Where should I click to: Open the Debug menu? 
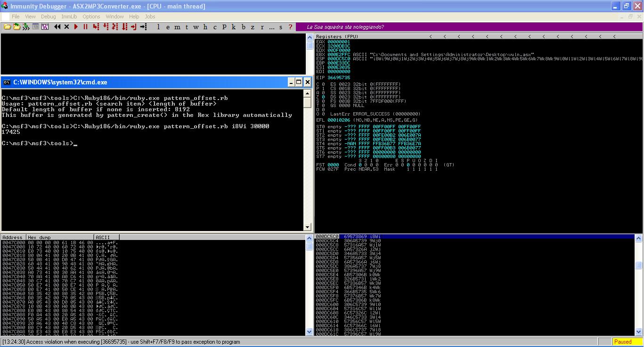click(48, 17)
